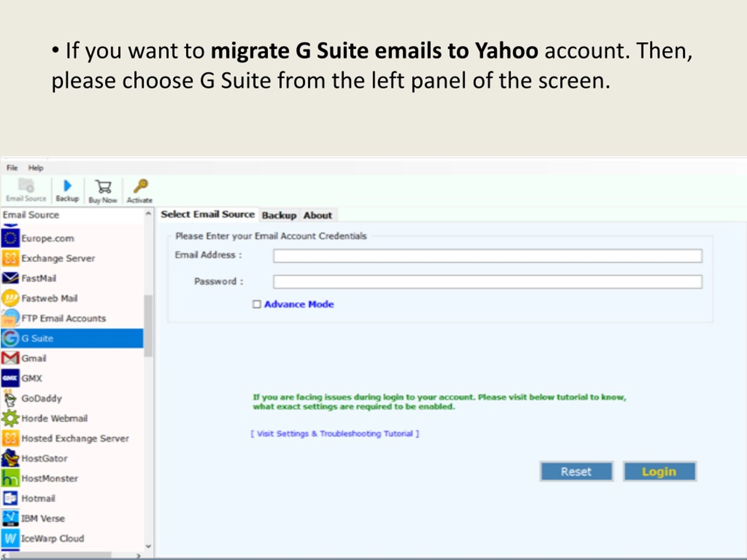Open Buy Now shopping cart icon

[x=103, y=186]
